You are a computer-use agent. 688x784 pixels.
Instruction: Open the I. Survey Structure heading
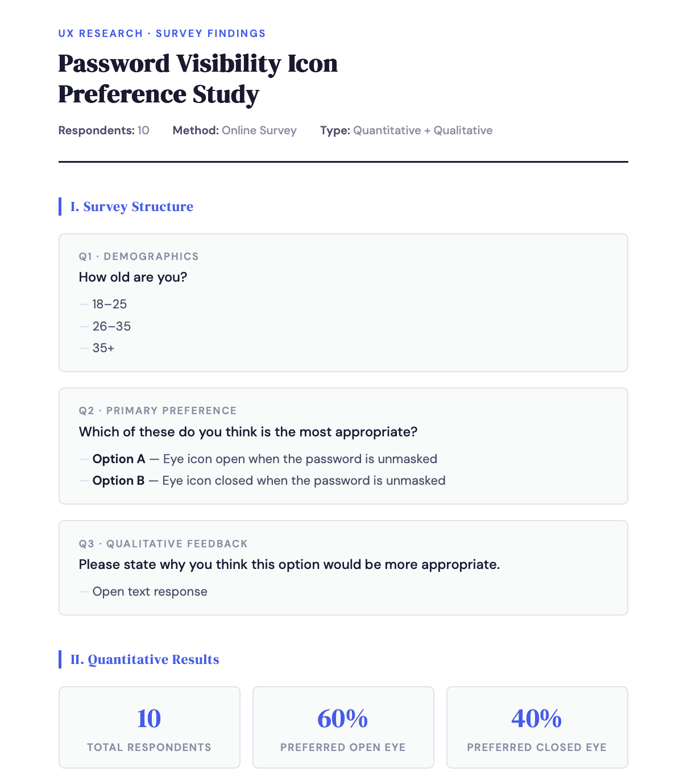coord(132,207)
